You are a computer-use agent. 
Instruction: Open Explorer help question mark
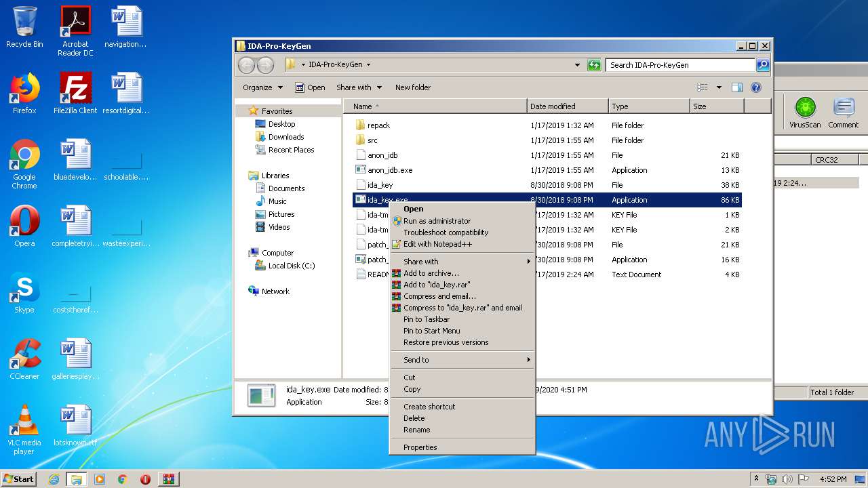pos(756,87)
